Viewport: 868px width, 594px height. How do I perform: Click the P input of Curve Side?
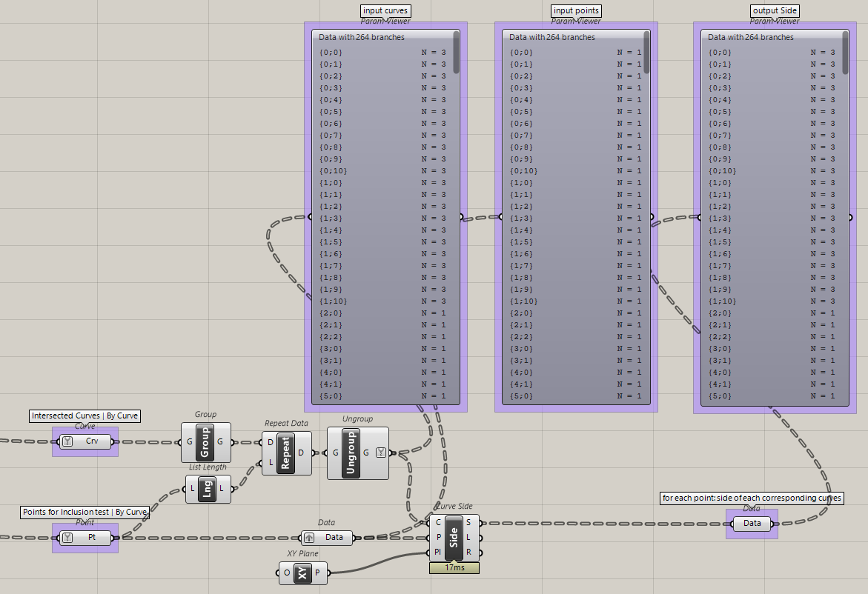click(x=438, y=537)
